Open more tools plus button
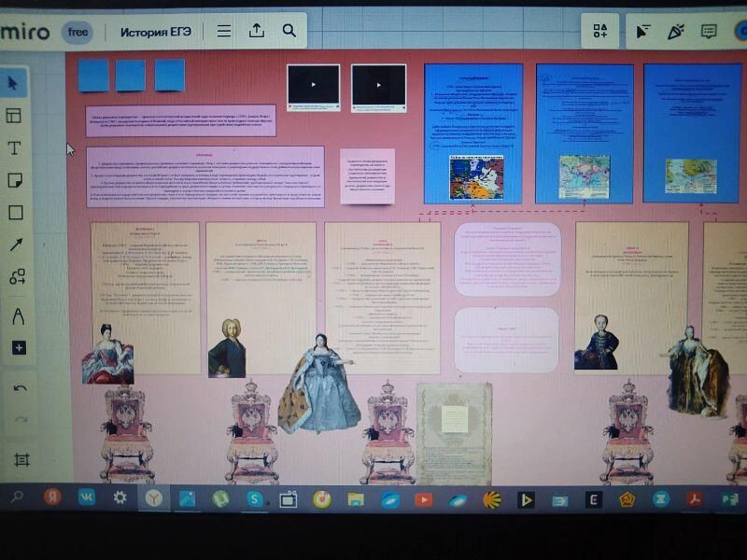The height and width of the screenshot is (560, 747). tap(18, 348)
